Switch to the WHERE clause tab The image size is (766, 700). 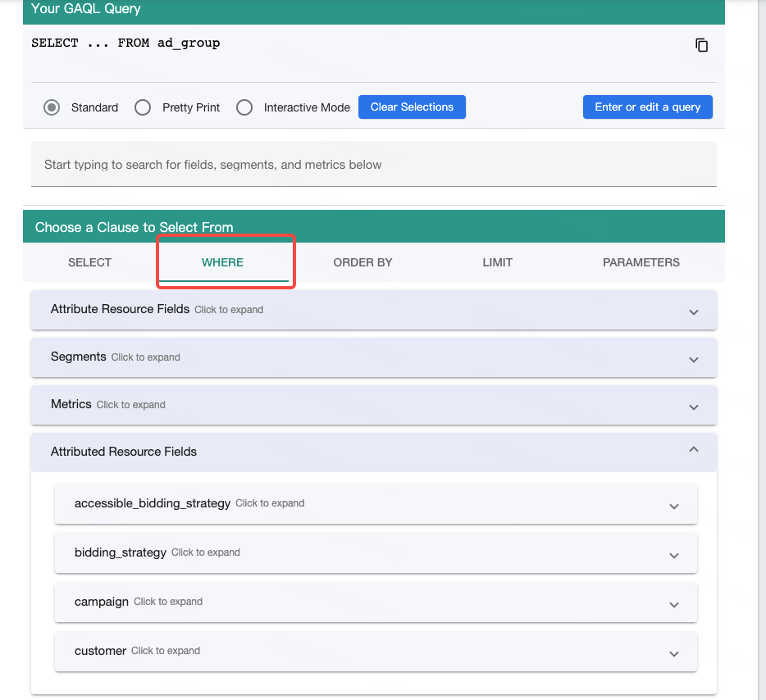point(223,262)
